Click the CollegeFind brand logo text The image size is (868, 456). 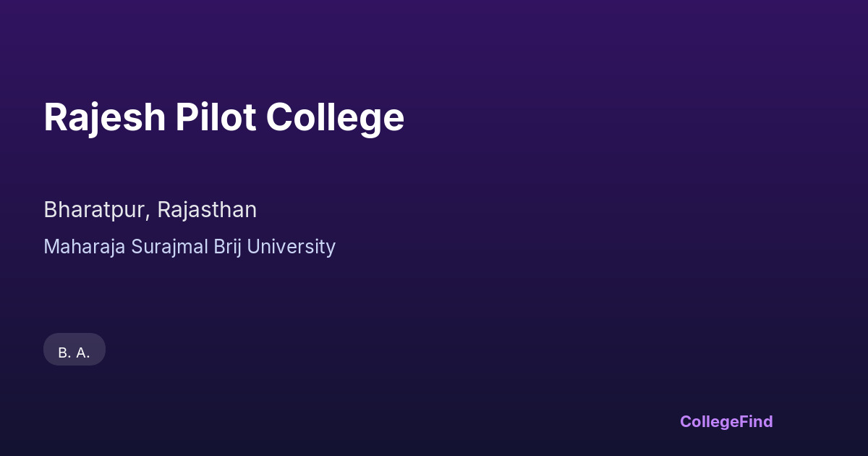pyautogui.click(x=726, y=421)
